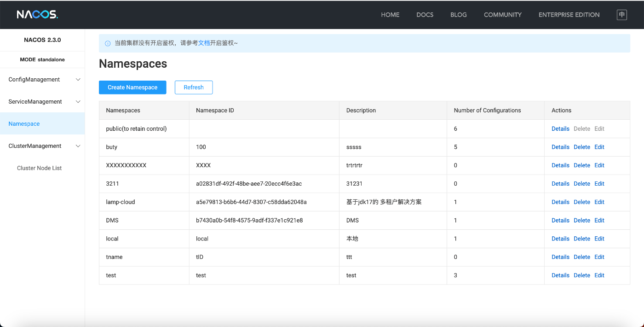Click the 本地 description cell
The image size is (644, 327).
click(393, 239)
